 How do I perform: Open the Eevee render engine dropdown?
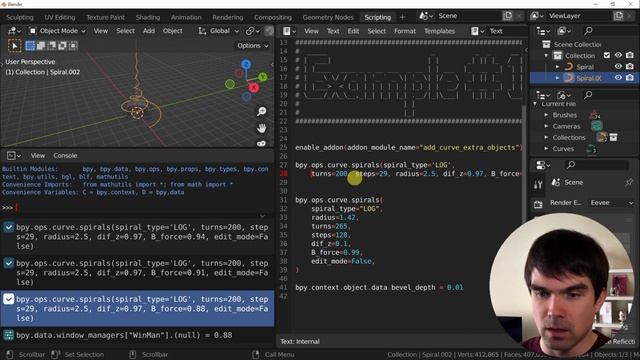pos(611,203)
